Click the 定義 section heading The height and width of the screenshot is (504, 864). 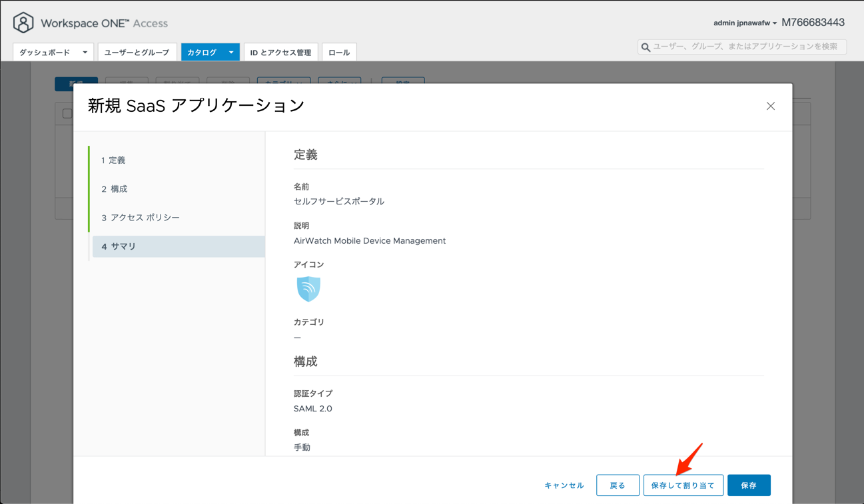pos(306,155)
